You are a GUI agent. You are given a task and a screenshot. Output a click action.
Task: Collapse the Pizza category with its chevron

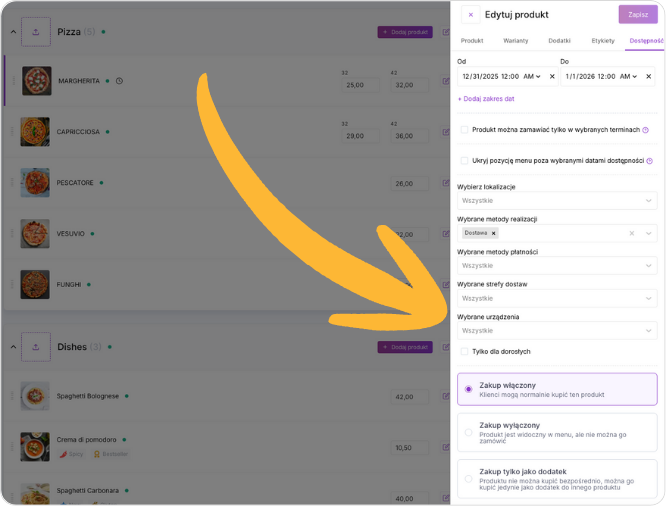14,32
